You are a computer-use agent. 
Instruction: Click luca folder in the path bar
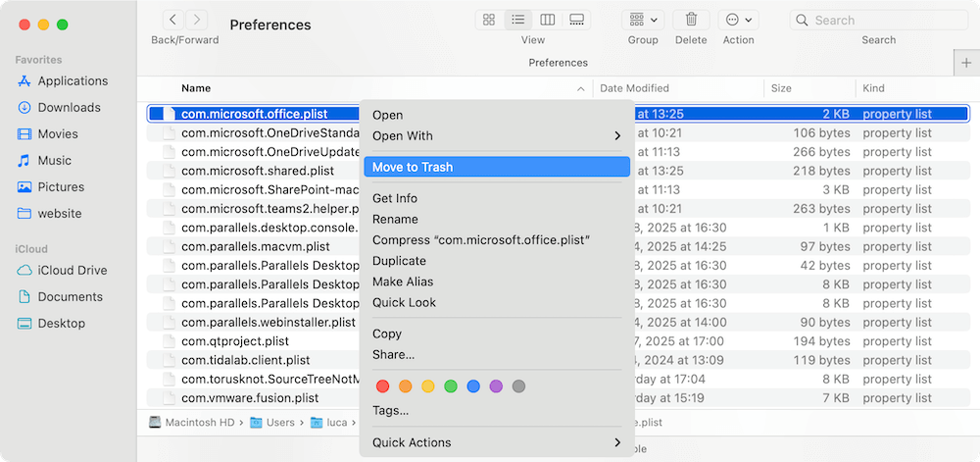tap(329, 423)
